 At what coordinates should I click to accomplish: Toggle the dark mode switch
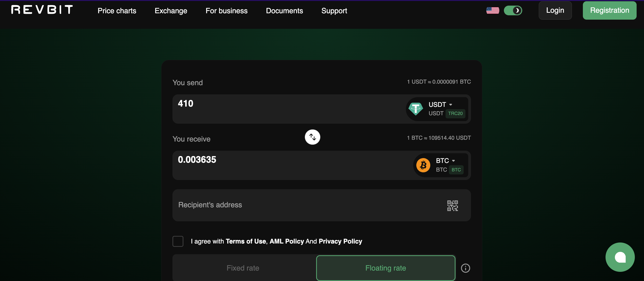pos(513,10)
